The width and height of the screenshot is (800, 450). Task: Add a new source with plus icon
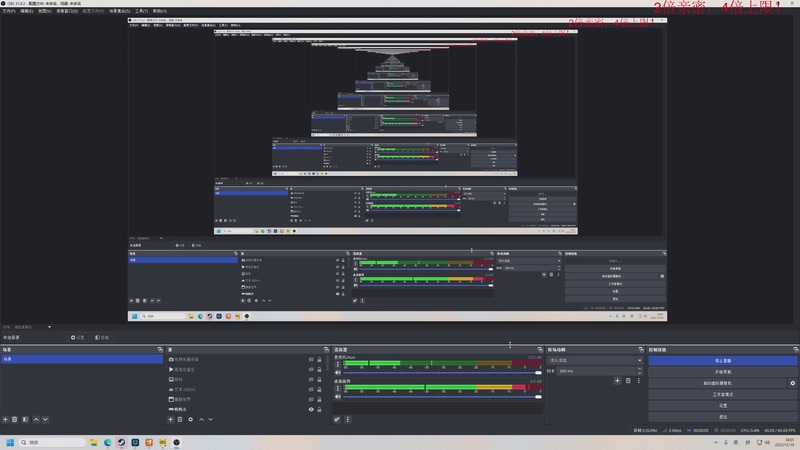[x=170, y=419]
